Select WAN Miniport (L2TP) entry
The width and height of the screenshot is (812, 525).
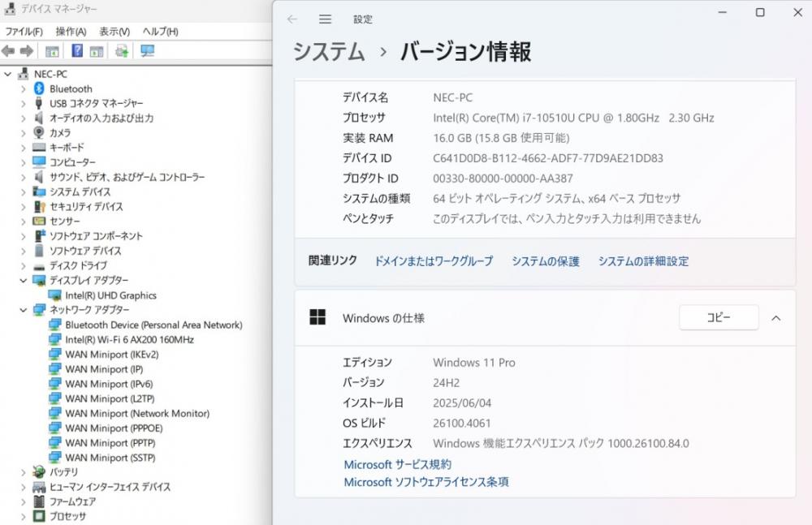point(110,398)
